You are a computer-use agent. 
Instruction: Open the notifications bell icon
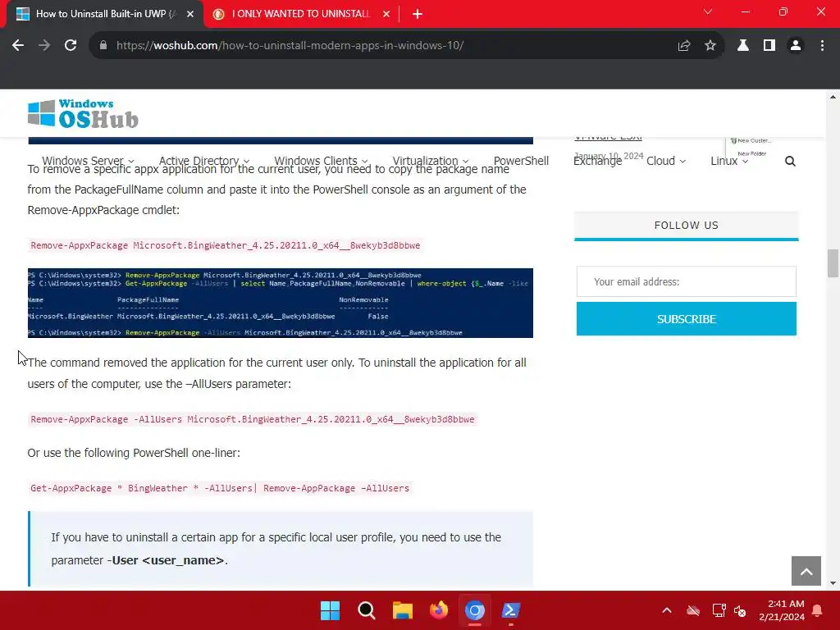[818, 610]
